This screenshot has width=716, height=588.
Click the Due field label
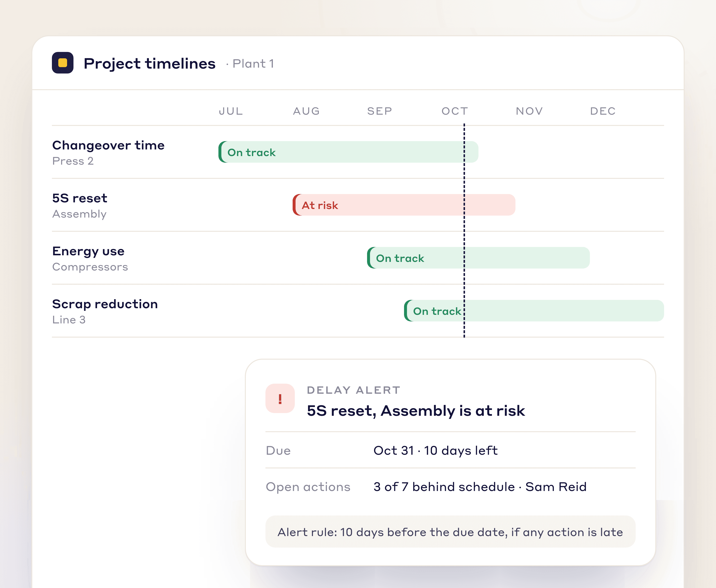coord(278,451)
